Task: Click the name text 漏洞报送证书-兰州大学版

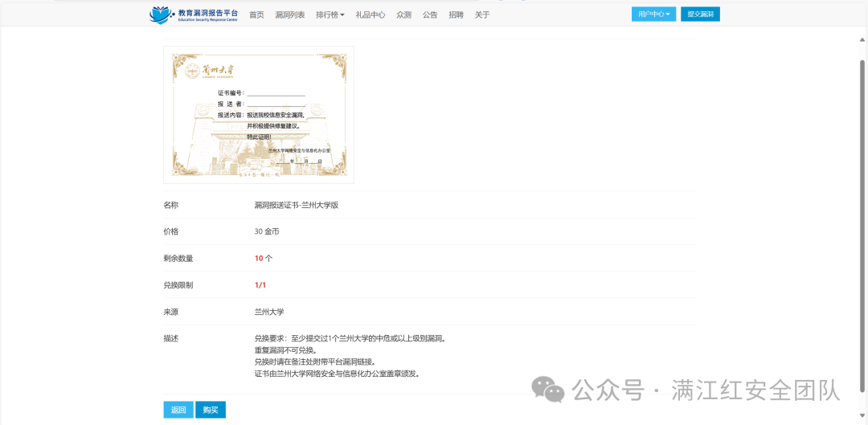Action: (296, 206)
